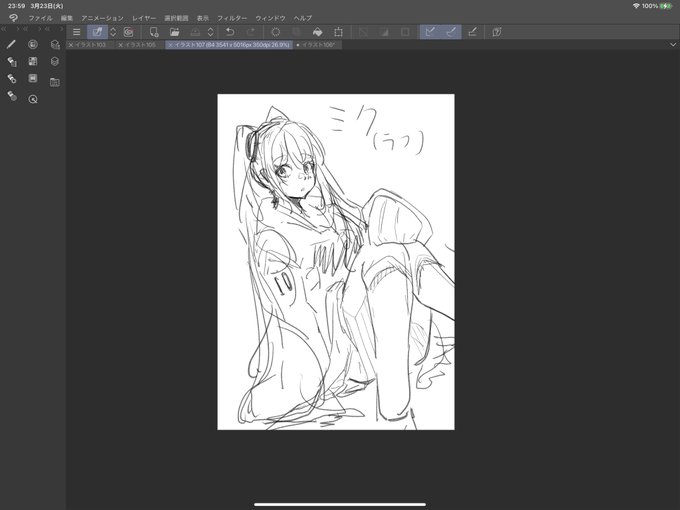This screenshot has width=680, height=510.
Task: Open the folder grid material icon
Action: point(55,82)
